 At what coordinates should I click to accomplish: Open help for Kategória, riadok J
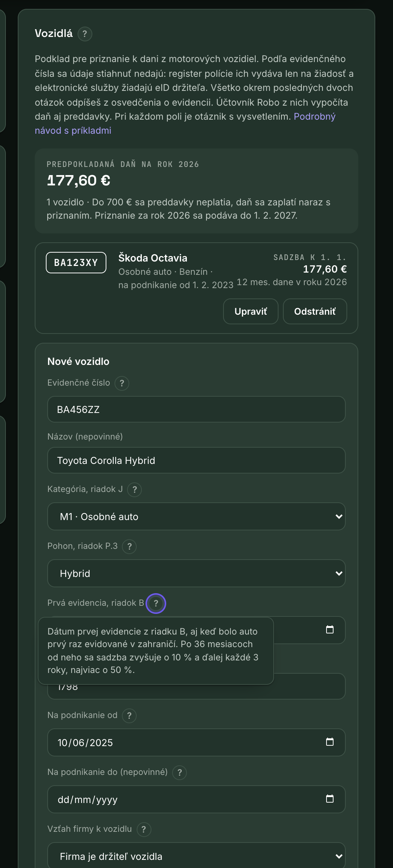[134, 490]
